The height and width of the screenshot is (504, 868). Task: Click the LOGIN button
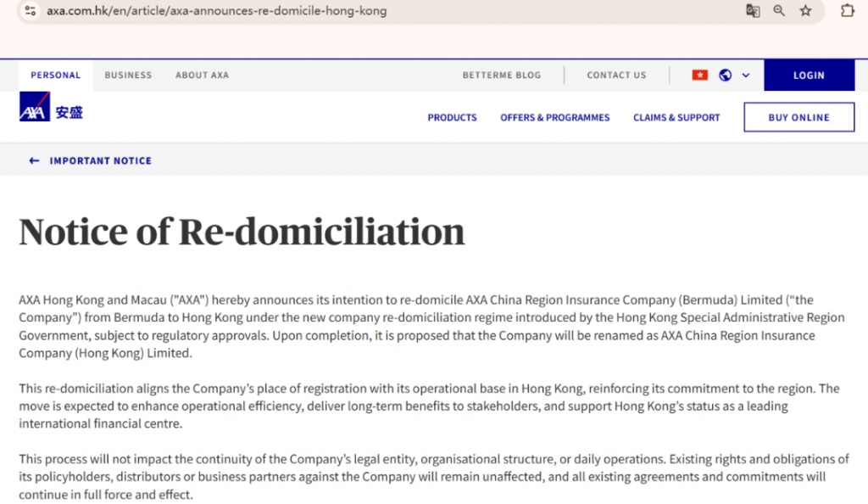click(x=809, y=76)
